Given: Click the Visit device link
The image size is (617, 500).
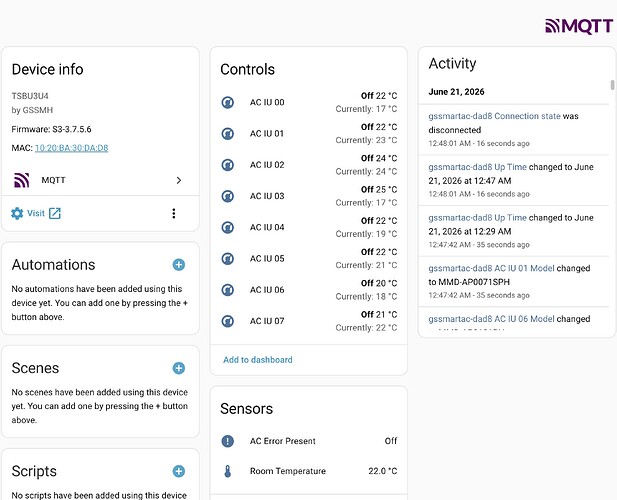Looking at the screenshot, I should [x=36, y=213].
